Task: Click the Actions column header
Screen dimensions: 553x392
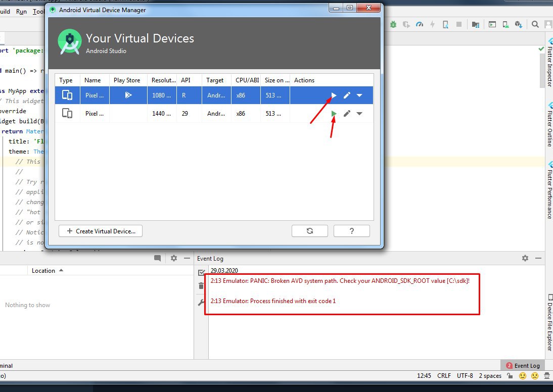Action: [304, 80]
